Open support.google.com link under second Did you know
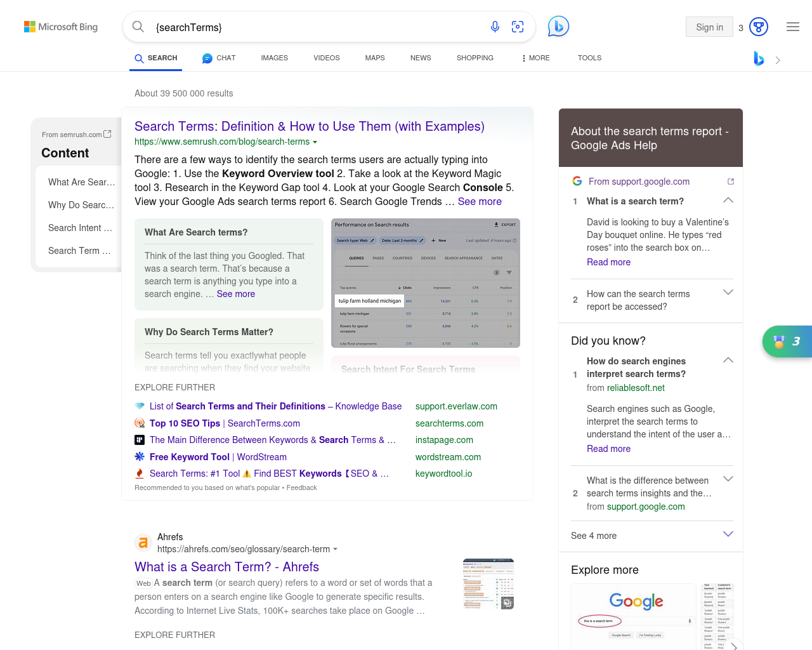The height and width of the screenshot is (650, 812). 646,507
